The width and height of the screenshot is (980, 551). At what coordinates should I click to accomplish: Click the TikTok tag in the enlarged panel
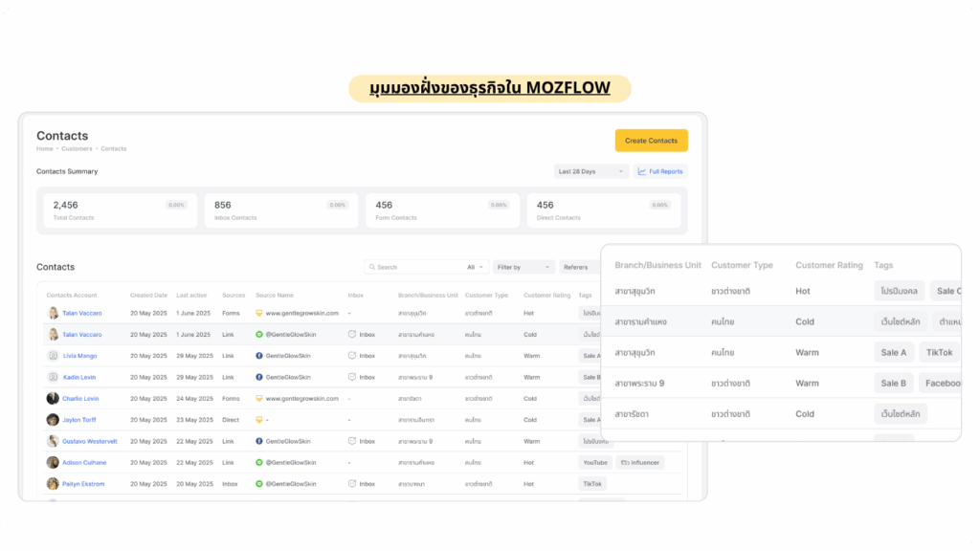point(940,352)
